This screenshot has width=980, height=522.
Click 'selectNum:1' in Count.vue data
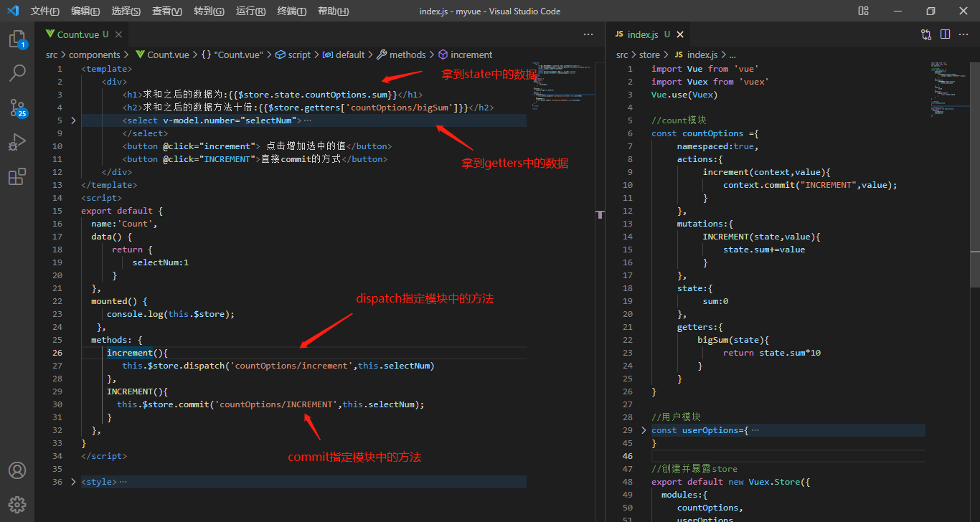click(x=161, y=262)
